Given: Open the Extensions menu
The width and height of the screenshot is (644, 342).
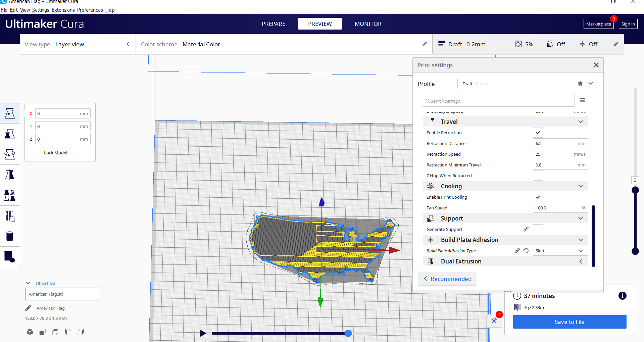Looking at the screenshot, I should tap(63, 10).
